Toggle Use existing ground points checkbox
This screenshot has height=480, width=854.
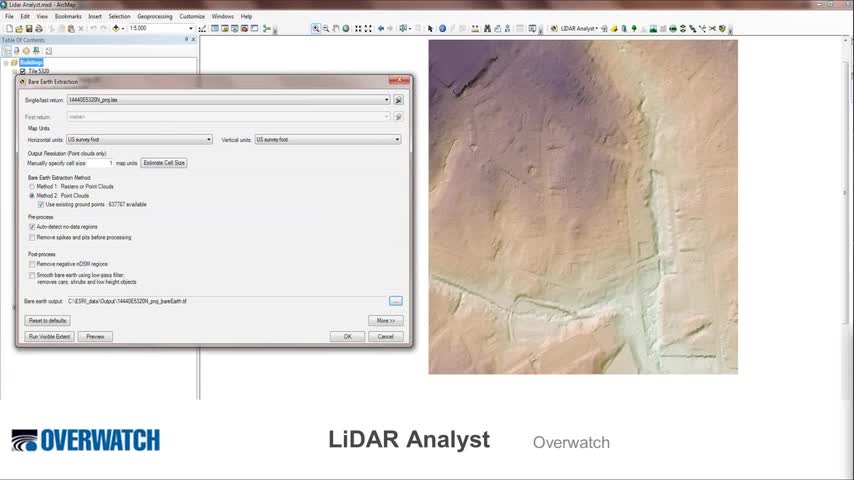[x=41, y=204]
